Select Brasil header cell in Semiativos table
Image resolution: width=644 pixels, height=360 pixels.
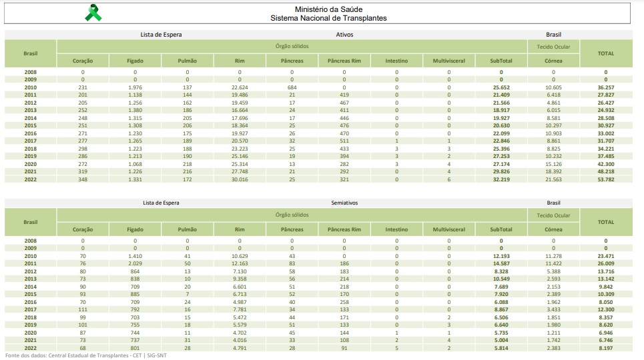pyautogui.click(x=31, y=222)
